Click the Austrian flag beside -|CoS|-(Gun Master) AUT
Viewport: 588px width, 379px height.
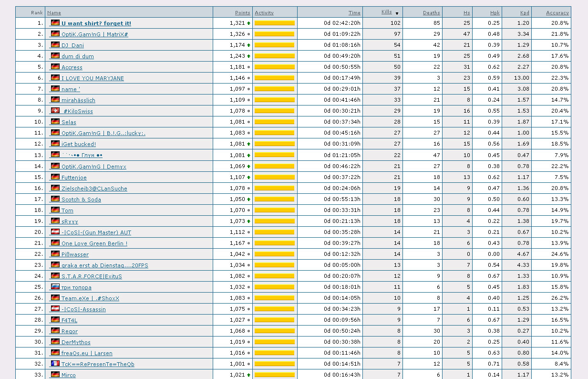point(55,232)
